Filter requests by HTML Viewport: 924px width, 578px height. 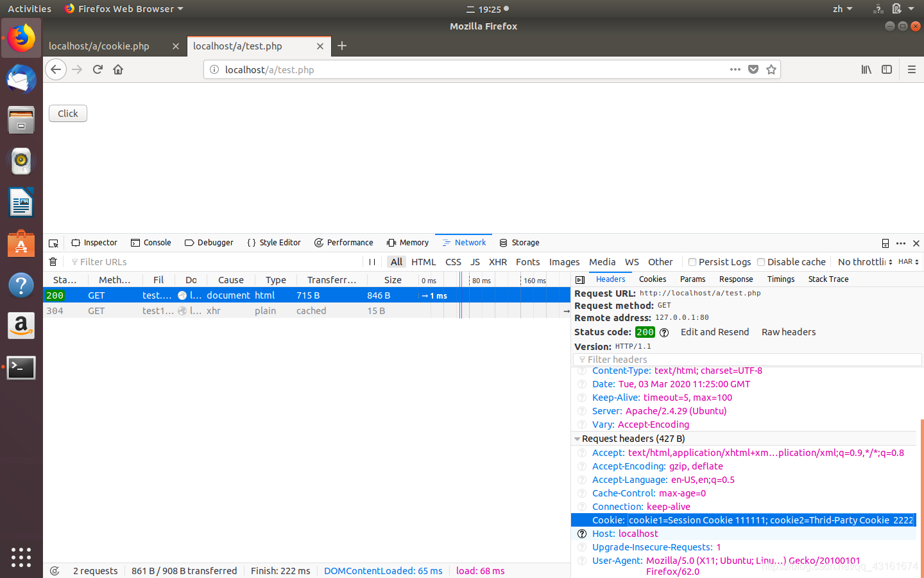[x=424, y=262]
